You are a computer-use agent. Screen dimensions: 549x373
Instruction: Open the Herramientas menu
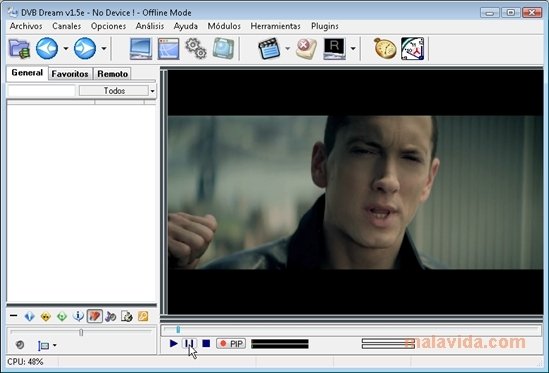276,26
